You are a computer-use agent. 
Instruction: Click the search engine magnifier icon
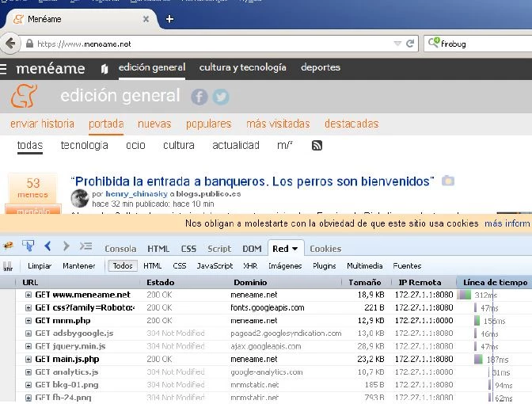433,43
